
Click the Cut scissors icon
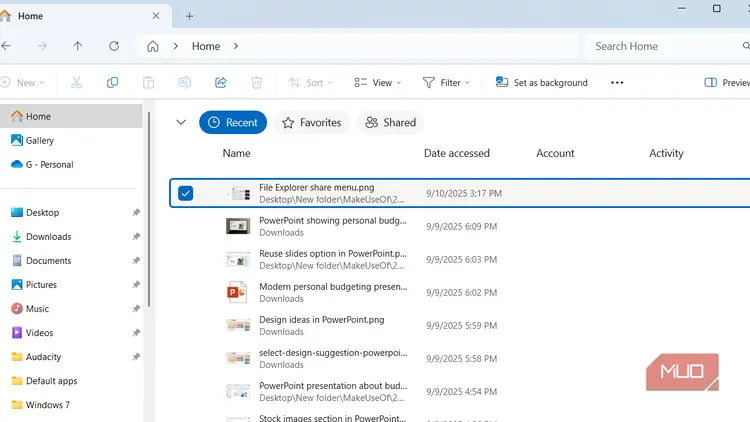pos(77,83)
